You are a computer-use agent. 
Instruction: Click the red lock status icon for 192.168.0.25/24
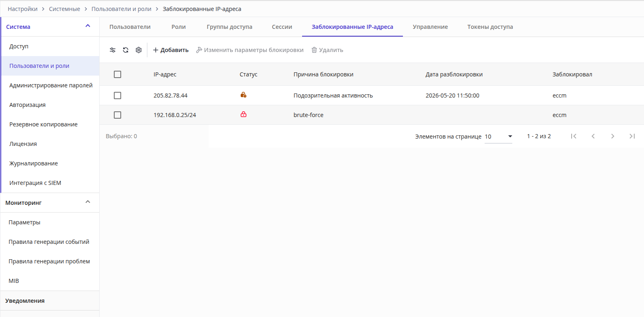pos(244,114)
